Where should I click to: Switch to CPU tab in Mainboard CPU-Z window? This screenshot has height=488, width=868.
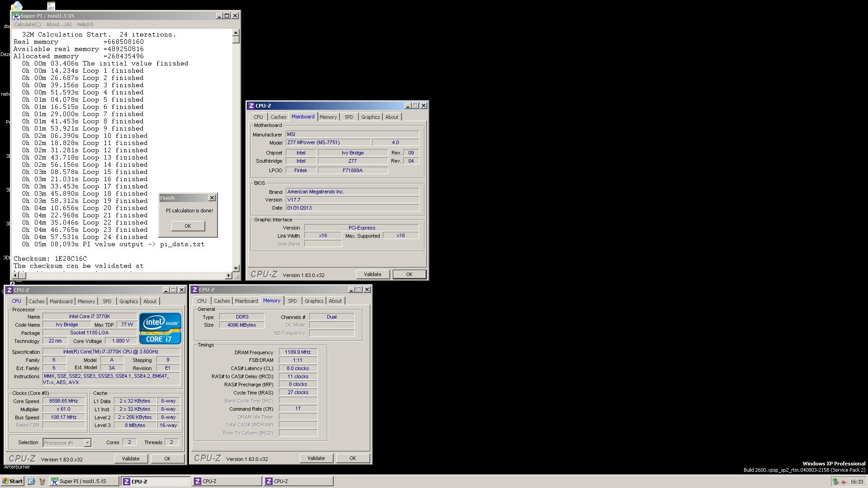point(258,117)
